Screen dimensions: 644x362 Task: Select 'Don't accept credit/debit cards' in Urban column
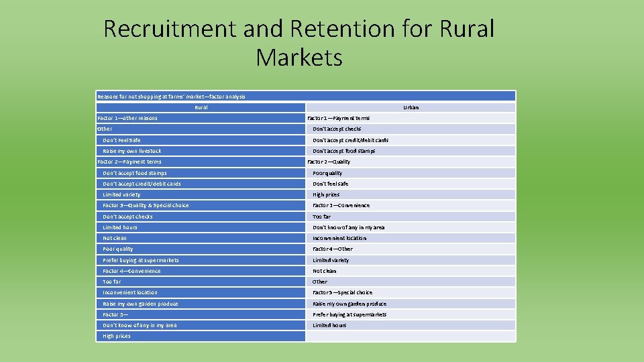(411, 140)
